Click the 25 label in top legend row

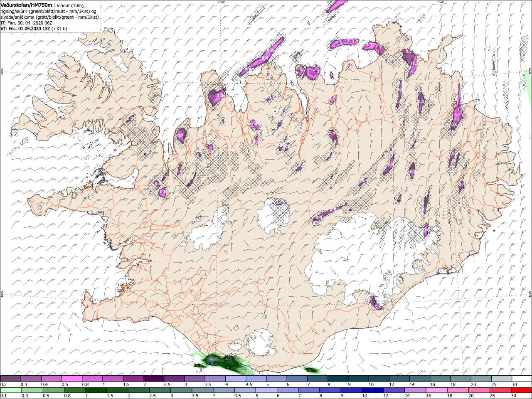coord(494,385)
